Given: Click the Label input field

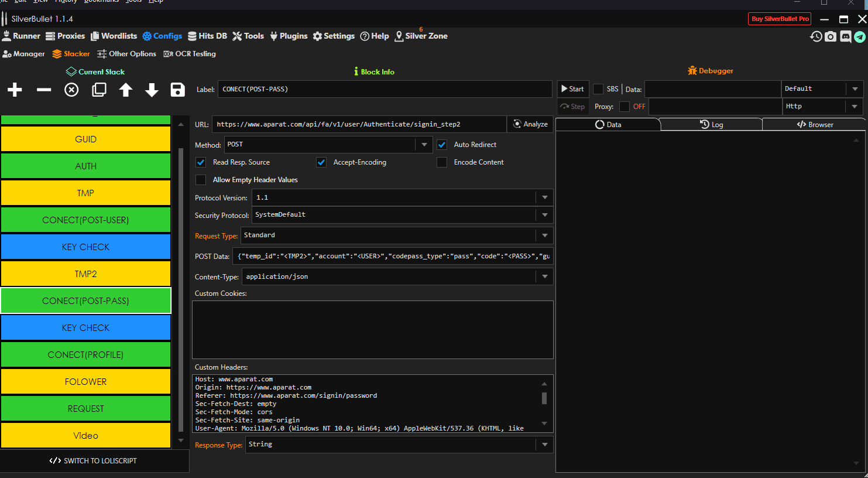Looking at the screenshot, I should 385,89.
